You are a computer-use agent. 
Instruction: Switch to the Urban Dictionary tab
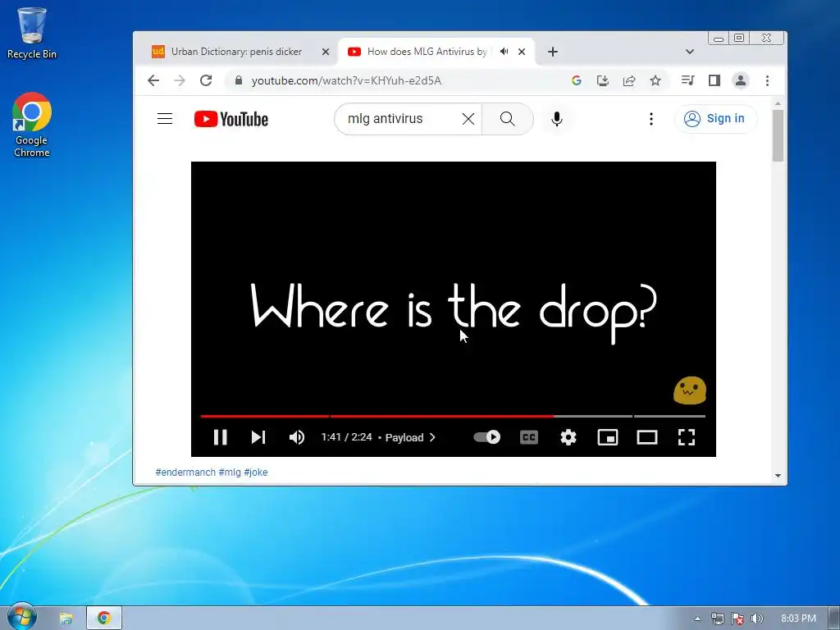235,52
